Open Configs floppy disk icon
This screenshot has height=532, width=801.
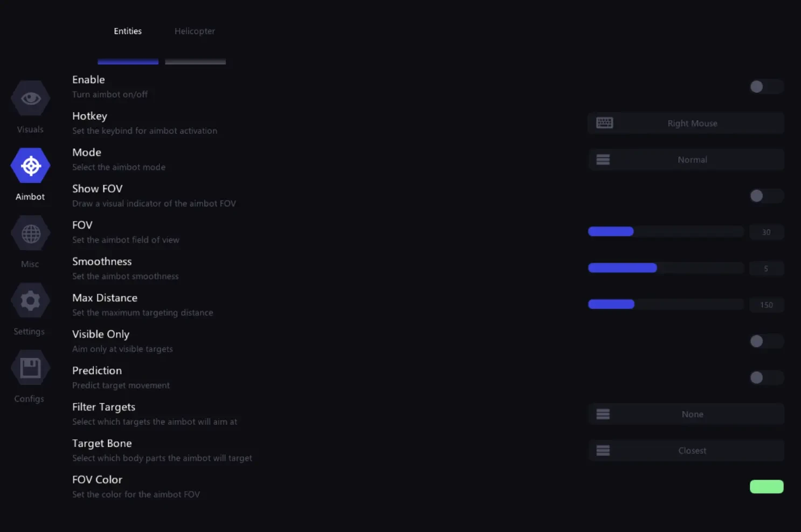tap(31, 368)
